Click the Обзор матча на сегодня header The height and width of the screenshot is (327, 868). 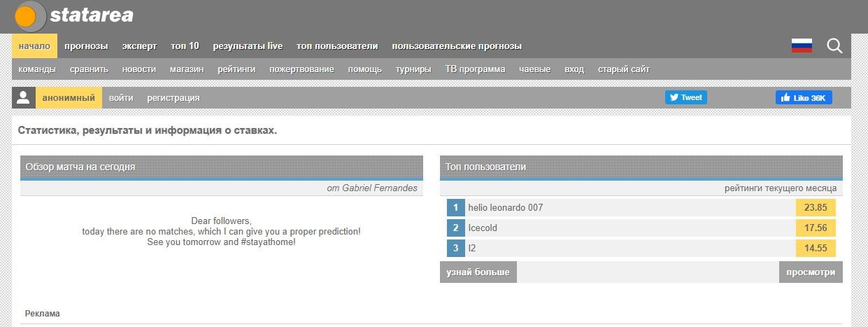tap(222, 167)
